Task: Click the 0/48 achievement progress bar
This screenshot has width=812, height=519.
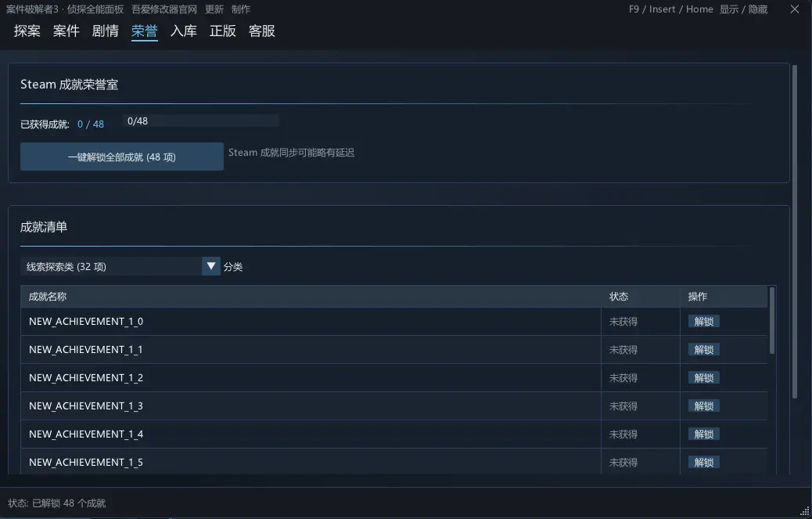Action: (201, 121)
